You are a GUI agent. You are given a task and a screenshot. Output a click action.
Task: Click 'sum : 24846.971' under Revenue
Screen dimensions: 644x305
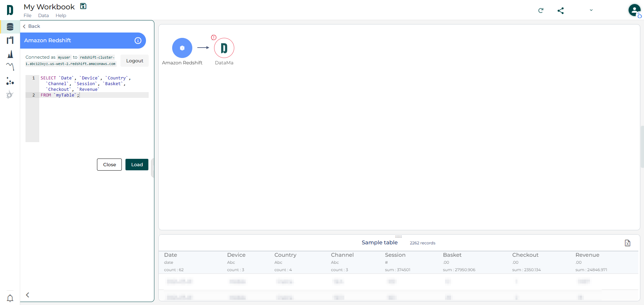coord(591,270)
